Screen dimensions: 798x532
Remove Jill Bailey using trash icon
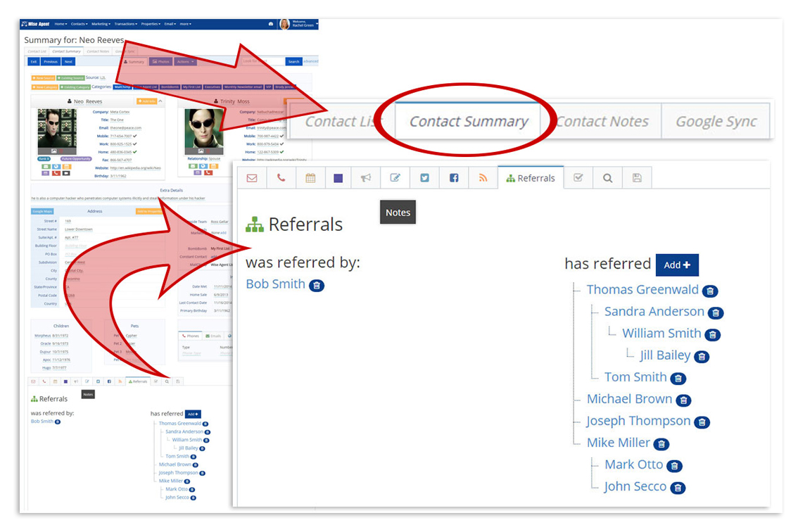[702, 357]
